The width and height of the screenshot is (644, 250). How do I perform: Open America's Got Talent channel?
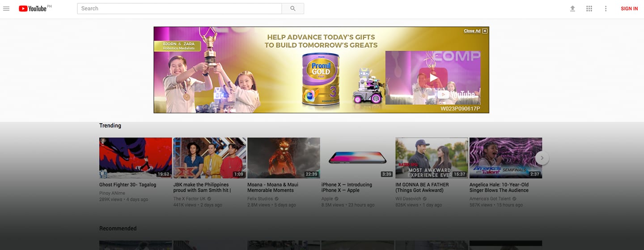[490, 198]
